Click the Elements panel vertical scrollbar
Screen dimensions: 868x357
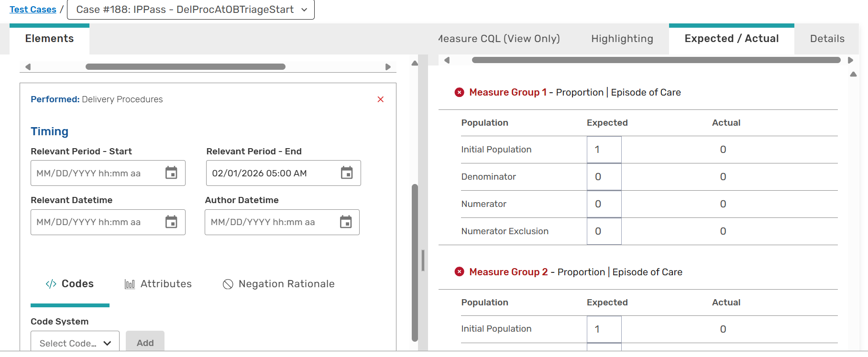[x=415, y=263]
